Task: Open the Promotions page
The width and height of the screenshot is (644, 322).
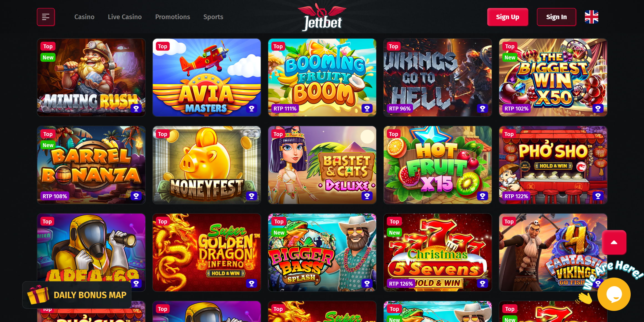Action: 172,17
